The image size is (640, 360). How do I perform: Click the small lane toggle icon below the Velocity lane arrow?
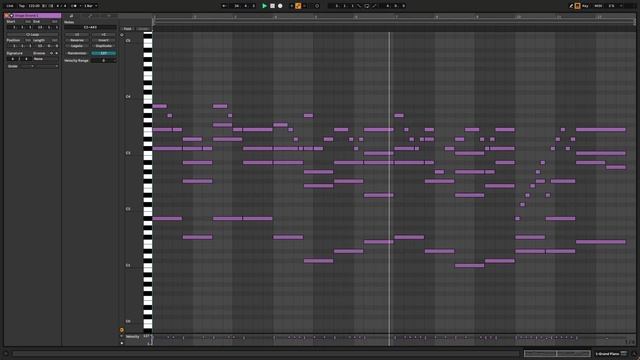(x=122, y=343)
